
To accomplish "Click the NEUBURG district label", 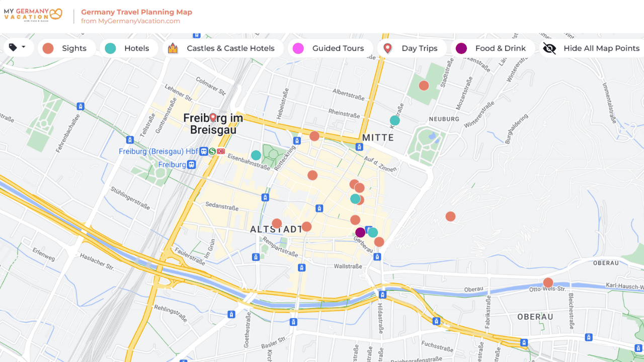I will [x=444, y=119].
